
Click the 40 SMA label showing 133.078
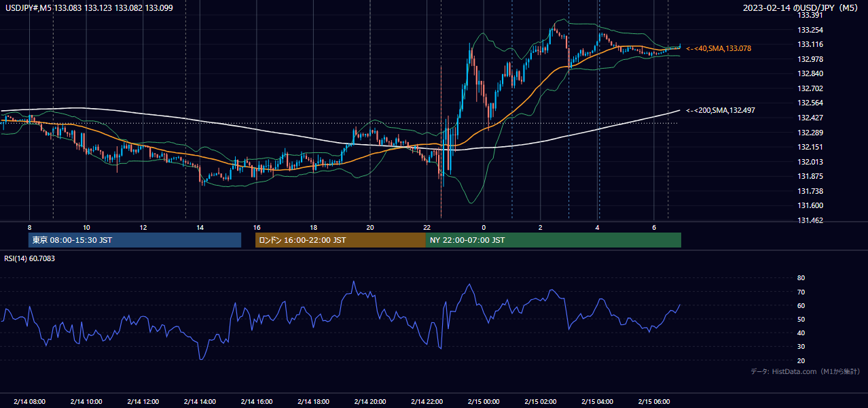coord(719,48)
